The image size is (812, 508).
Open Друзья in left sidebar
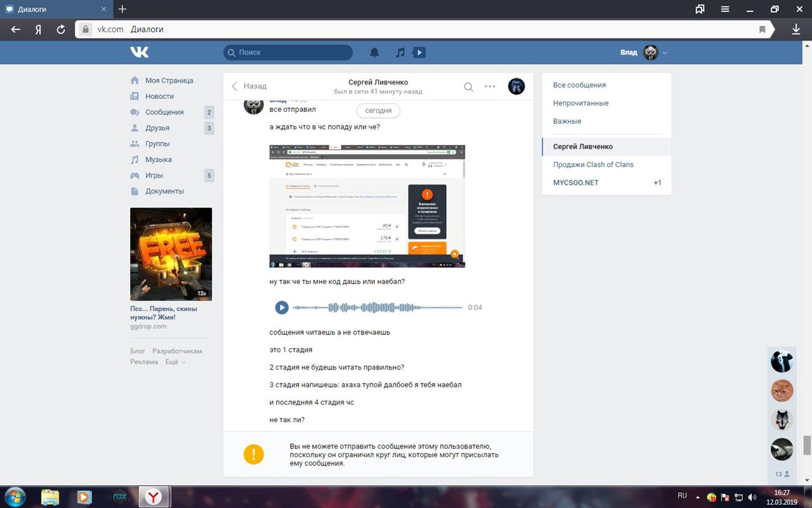pos(157,128)
